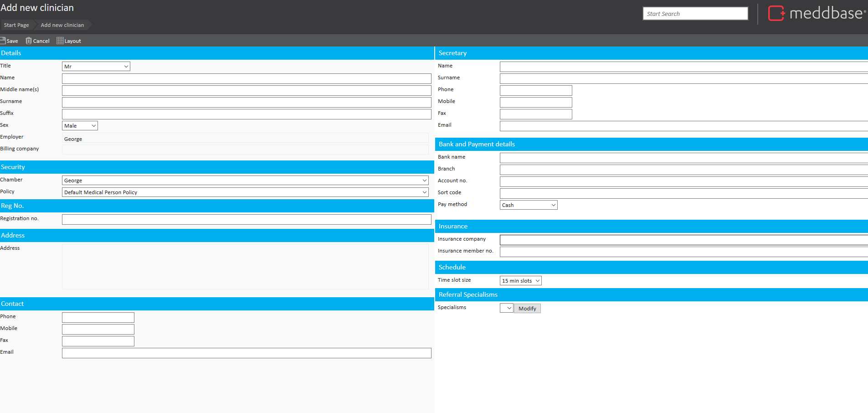Open the Layout grid icon
The width and height of the screenshot is (868, 413).
point(60,41)
